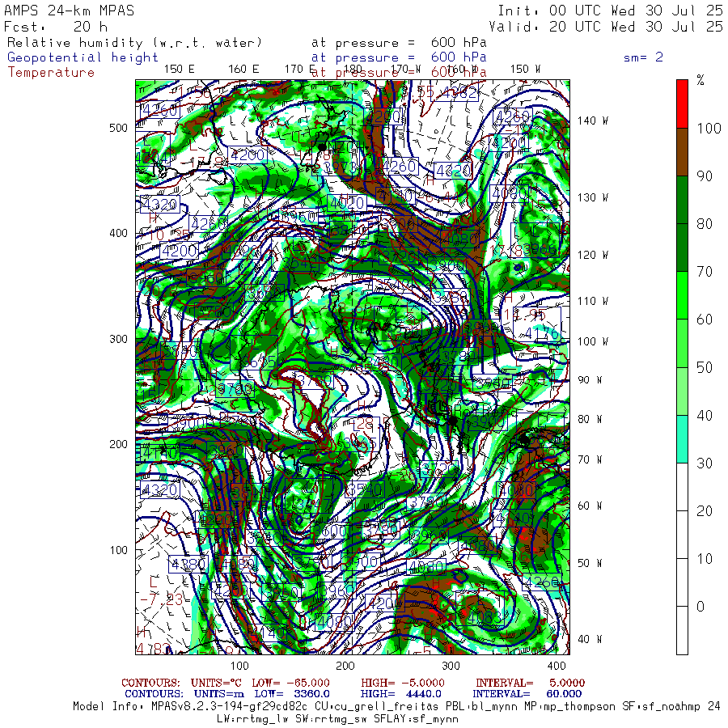Click the '90' value on the colorbar scale
This screenshot has height=728, width=728.
[705, 176]
